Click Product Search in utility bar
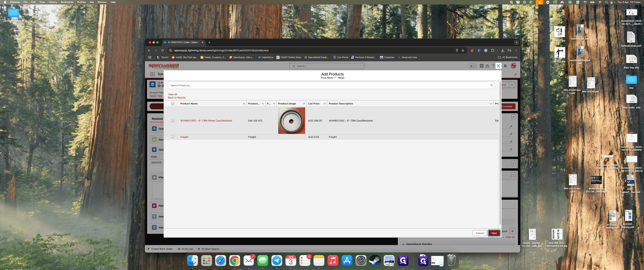The width and height of the screenshot is (644, 270). tap(208, 249)
